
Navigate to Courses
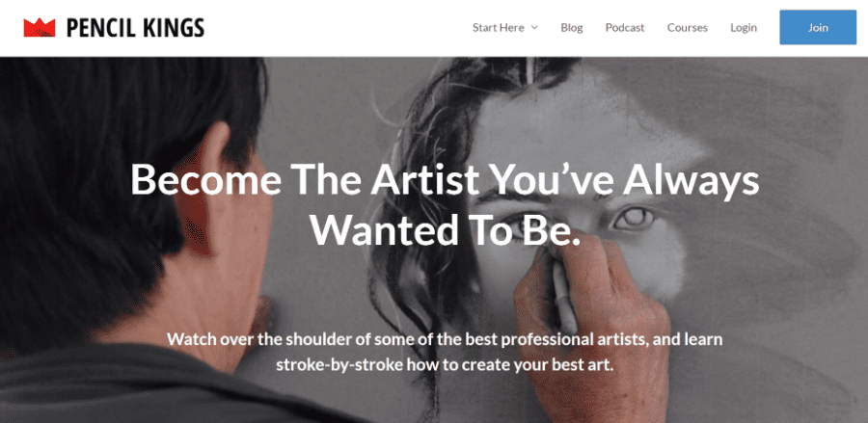click(x=687, y=27)
